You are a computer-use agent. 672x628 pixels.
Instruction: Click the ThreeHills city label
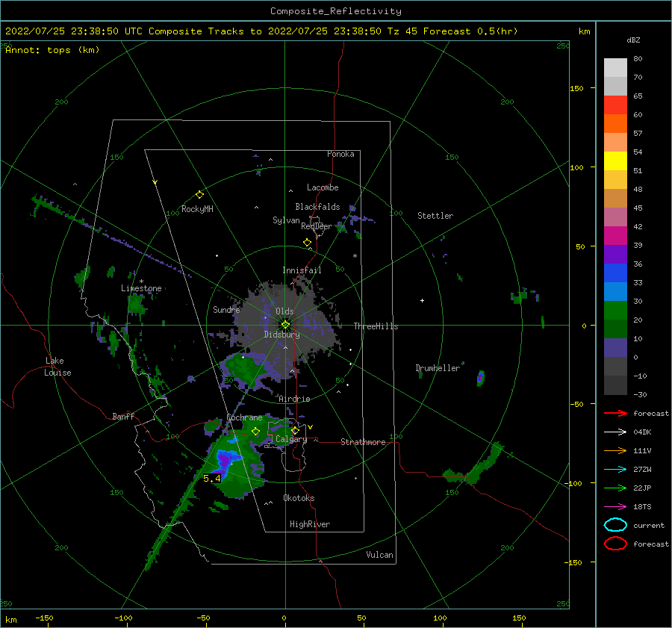pos(376,326)
